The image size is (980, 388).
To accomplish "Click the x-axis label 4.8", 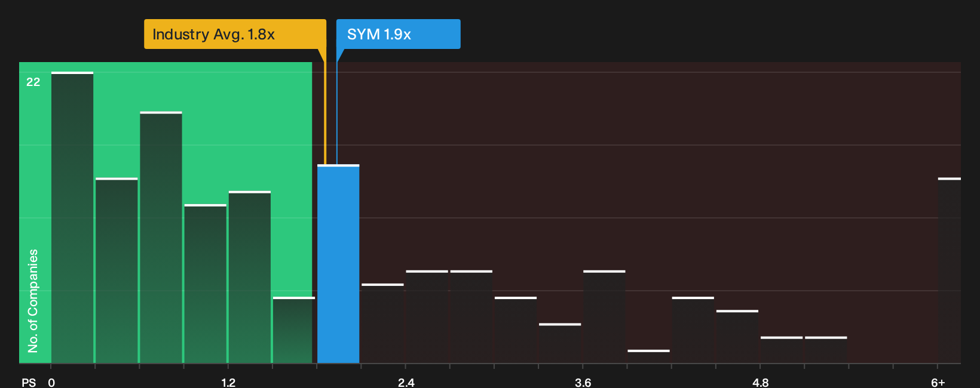I will coord(761,382).
